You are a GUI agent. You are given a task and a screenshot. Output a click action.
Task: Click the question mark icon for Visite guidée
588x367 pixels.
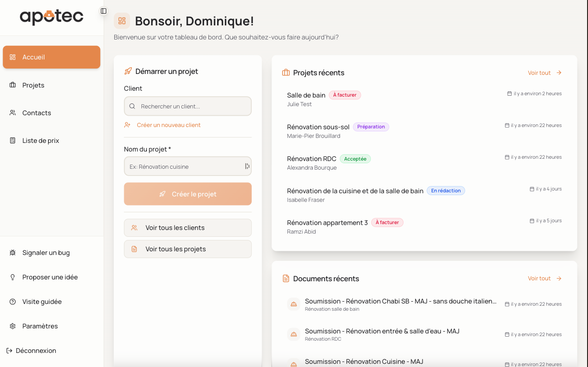pyautogui.click(x=13, y=302)
